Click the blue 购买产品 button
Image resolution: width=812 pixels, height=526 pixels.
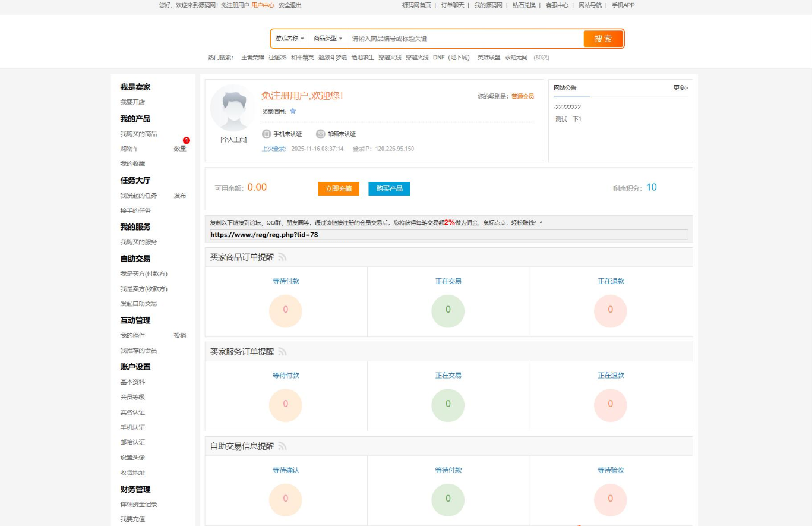[389, 188]
